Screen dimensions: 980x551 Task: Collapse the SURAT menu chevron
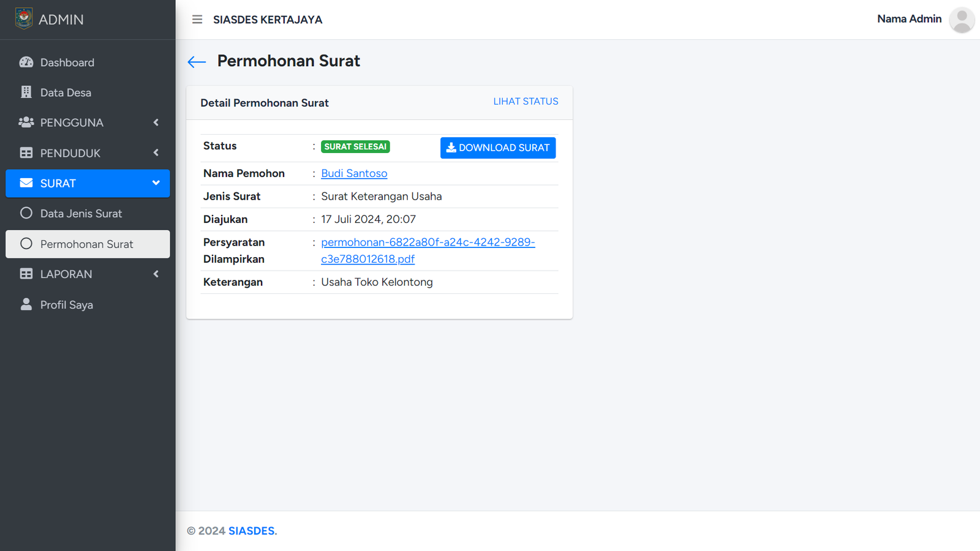[x=156, y=183]
